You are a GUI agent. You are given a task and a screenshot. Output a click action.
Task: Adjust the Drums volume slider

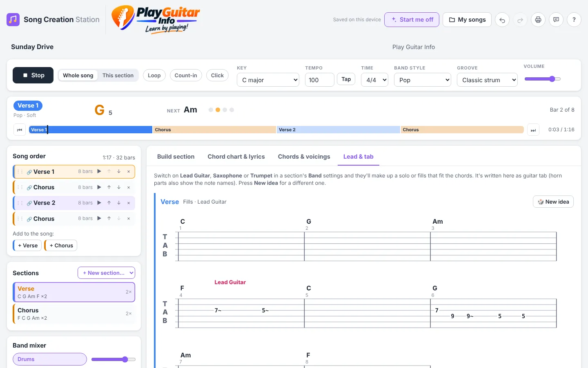click(x=113, y=359)
